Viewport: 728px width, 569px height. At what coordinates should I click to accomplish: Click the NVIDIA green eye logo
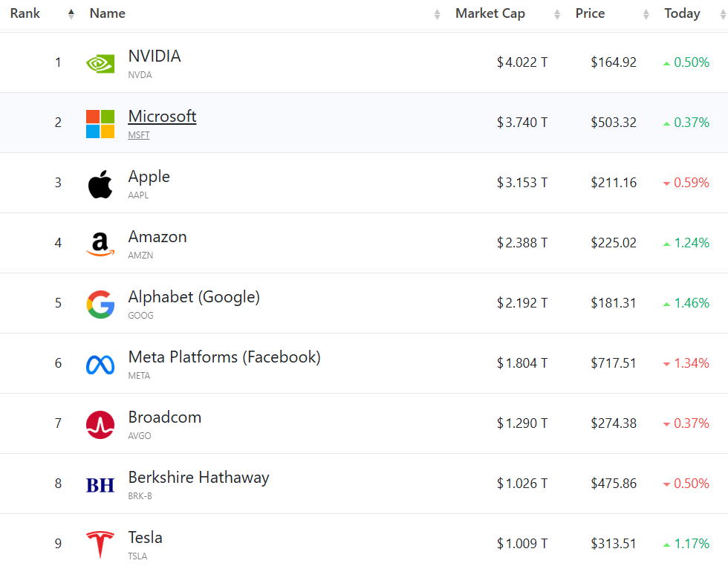coord(100,64)
